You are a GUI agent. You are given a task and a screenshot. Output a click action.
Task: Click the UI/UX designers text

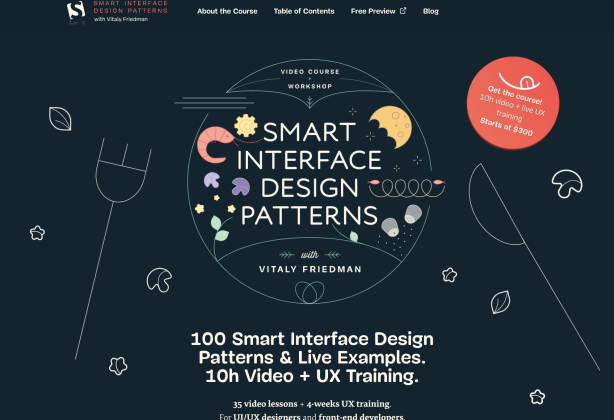[267, 416]
